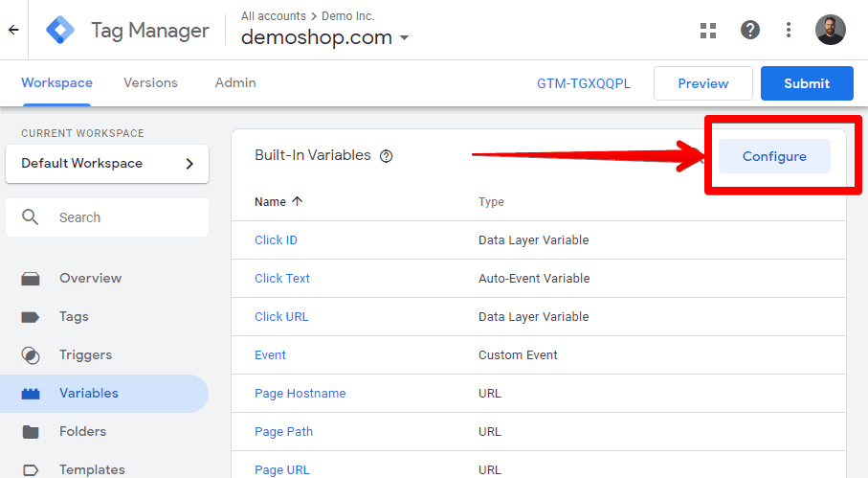Screen dimensions: 868x478
Task: Switch to the Admin tab
Action: 235,82
